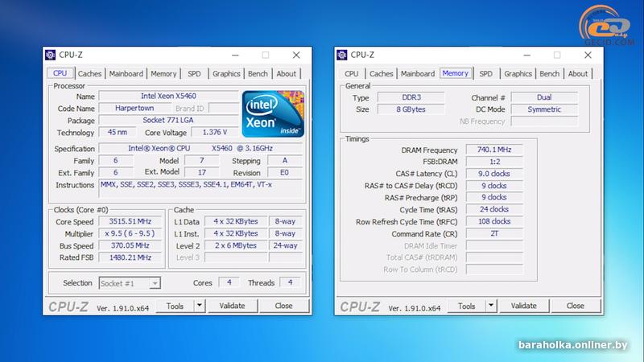Viewport: 644px width, 362px height.
Task: Open Mainboard tab in right CPU-Z window
Action: tap(418, 73)
